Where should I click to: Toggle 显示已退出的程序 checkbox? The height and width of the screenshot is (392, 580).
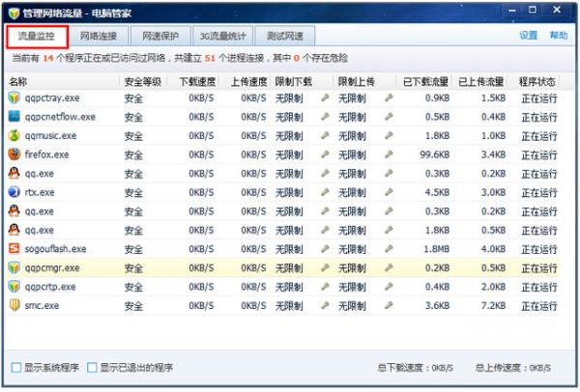[x=92, y=368]
